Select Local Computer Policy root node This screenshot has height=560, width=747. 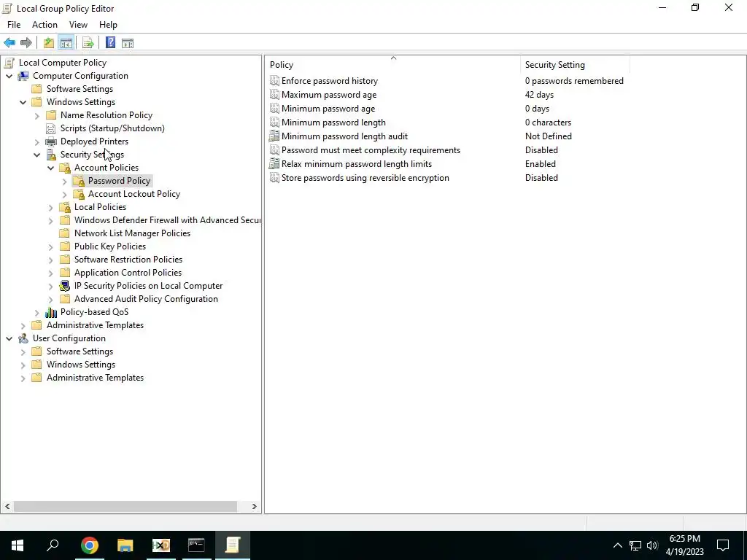pyautogui.click(x=63, y=63)
